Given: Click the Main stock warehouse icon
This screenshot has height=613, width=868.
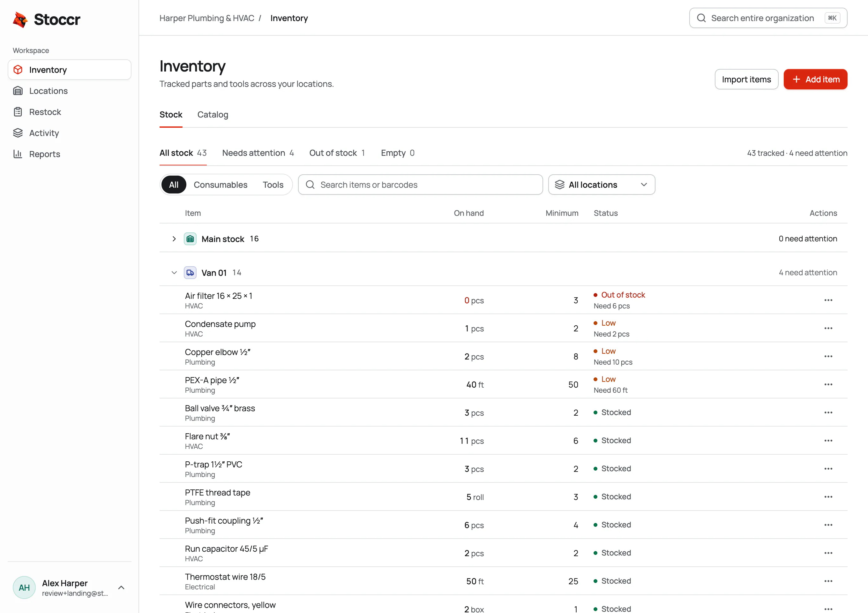Looking at the screenshot, I should [190, 239].
